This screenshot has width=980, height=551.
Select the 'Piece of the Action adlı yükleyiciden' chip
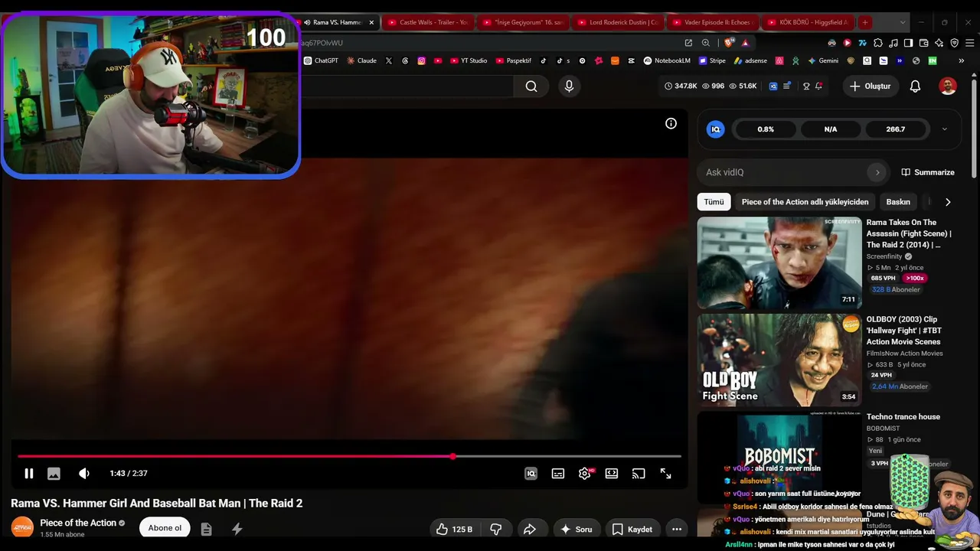(x=805, y=202)
